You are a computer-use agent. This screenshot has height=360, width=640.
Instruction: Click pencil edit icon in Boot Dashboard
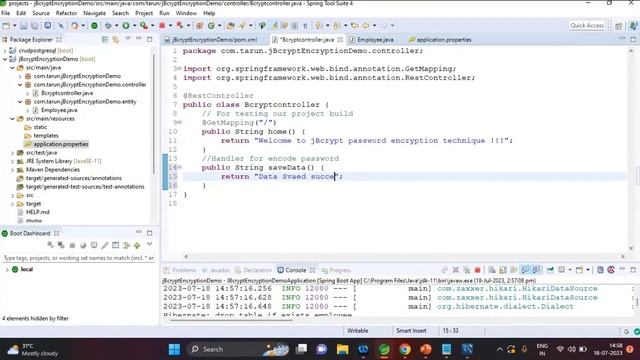click(x=105, y=245)
